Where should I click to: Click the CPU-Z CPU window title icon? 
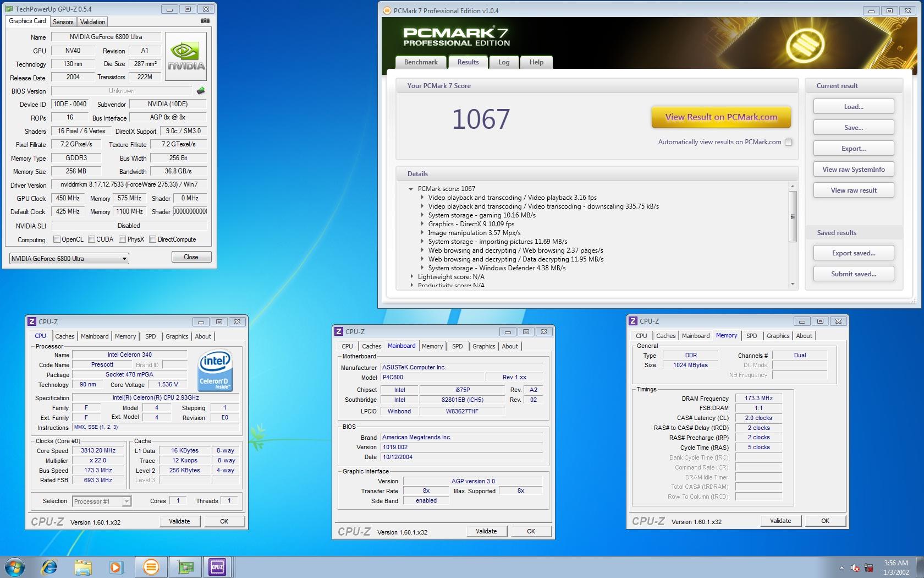click(32, 321)
